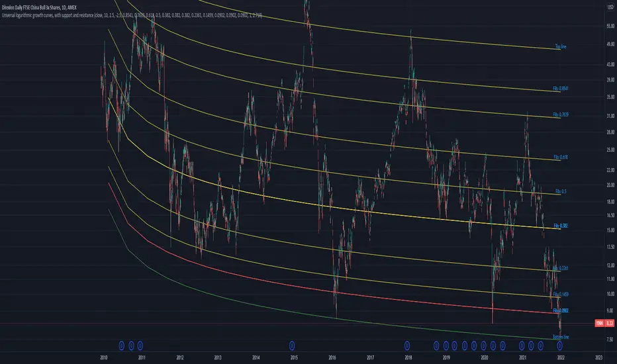Click the 2014 time axis label
The height and width of the screenshot is (364, 617).
[256, 357]
